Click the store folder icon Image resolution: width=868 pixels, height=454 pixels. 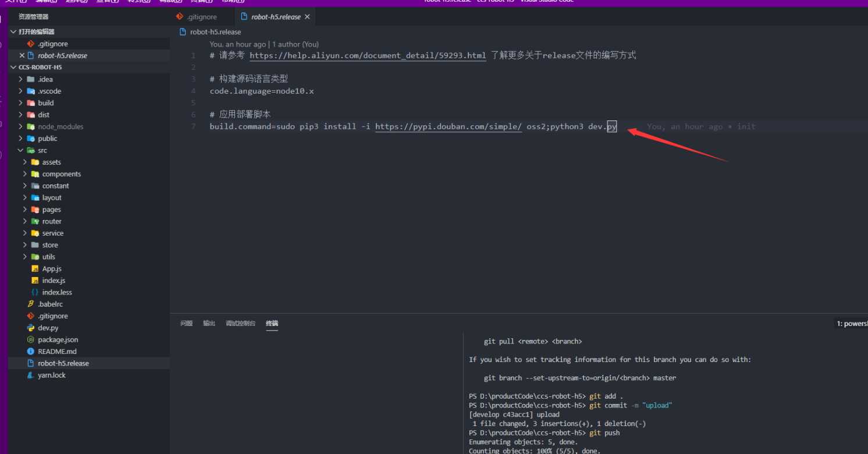(x=35, y=245)
